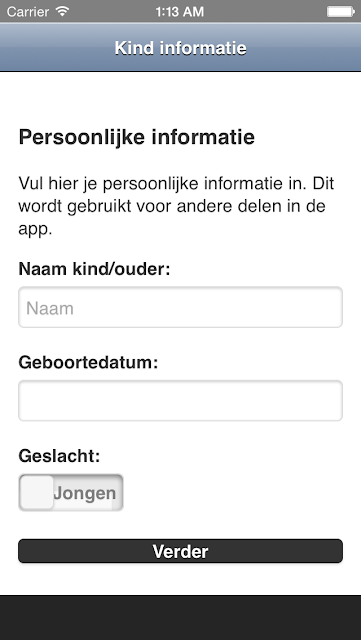Click the gray Naam placeholder text

[x=50, y=308]
